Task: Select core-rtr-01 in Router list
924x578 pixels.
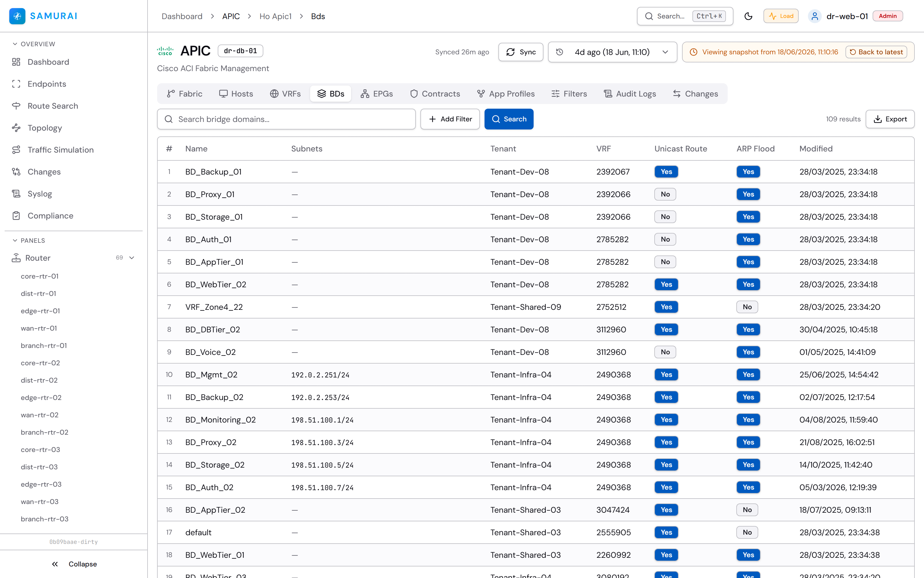Action: (x=40, y=276)
